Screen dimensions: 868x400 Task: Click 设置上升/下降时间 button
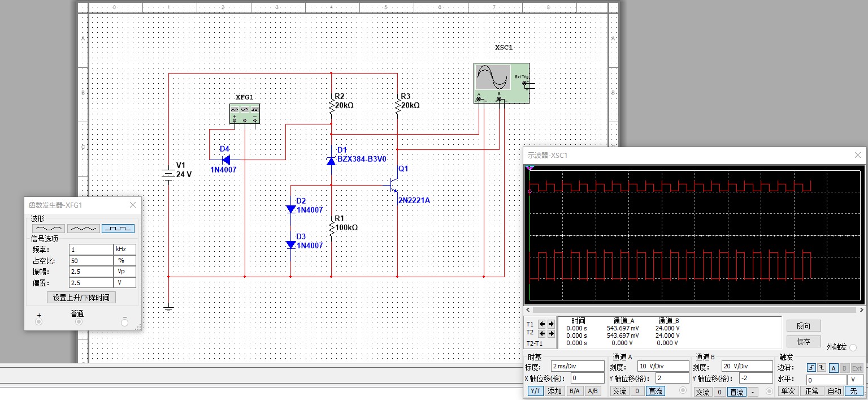pyautogui.click(x=81, y=298)
